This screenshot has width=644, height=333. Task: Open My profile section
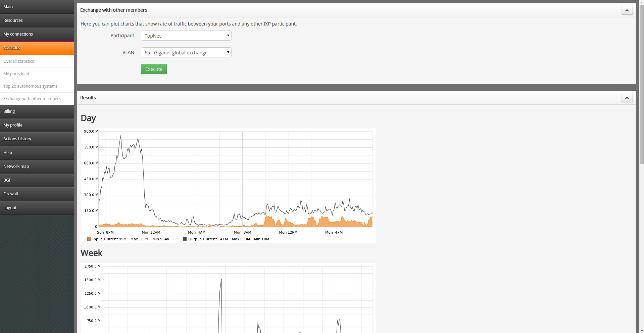(37, 125)
